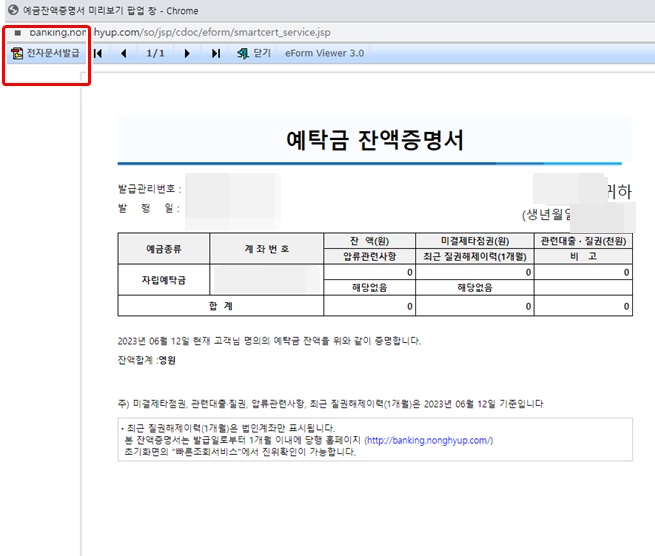
Task: Click the 비 고 header cell
Action: 583,256
